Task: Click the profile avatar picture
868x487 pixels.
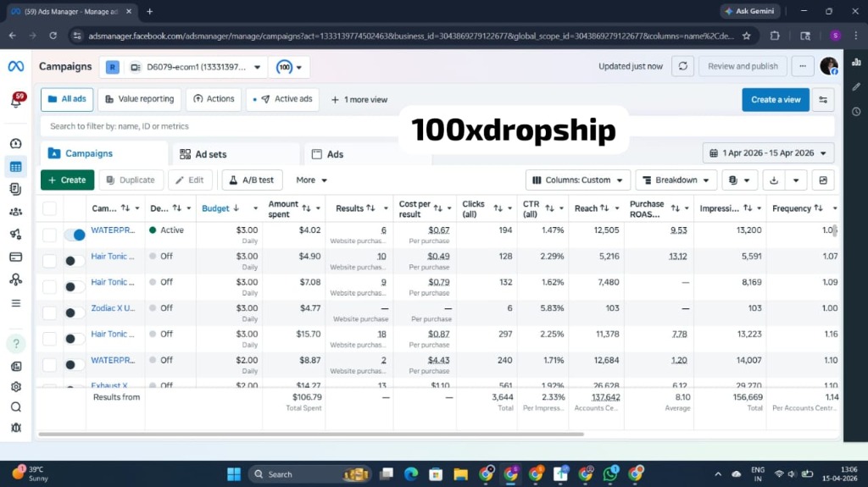Action: pos(829,66)
